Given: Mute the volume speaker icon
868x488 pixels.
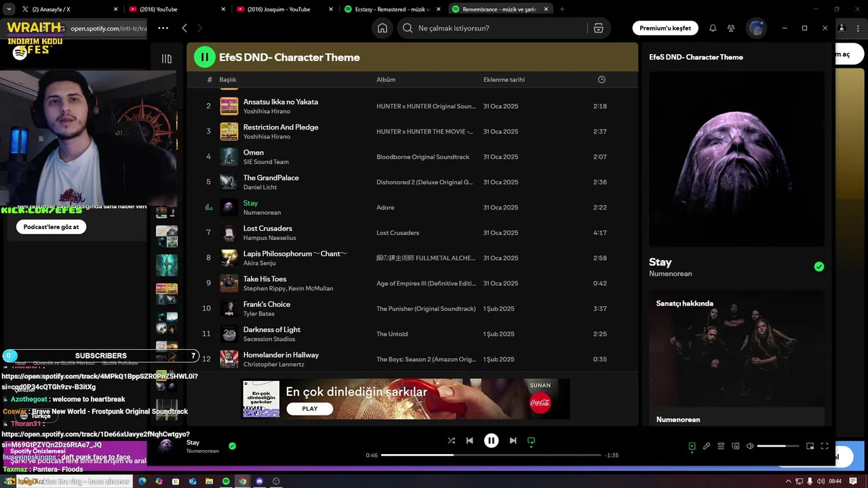Looking at the screenshot, I should [x=750, y=446].
